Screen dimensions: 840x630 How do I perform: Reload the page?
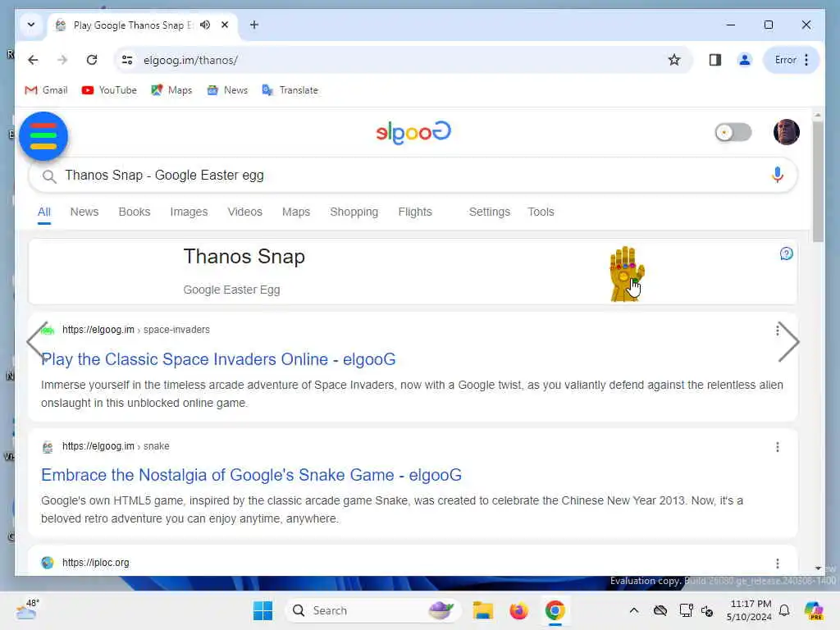92,60
